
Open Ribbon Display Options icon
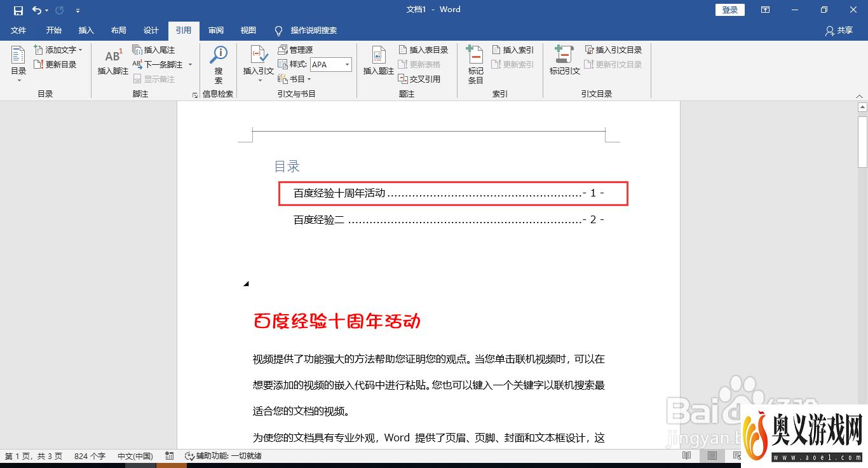pyautogui.click(x=766, y=10)
